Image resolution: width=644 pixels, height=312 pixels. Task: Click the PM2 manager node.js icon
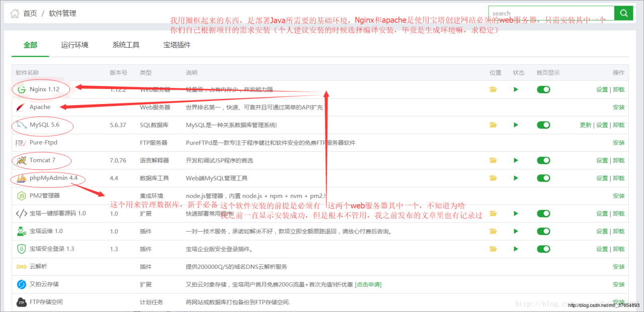[22, 195]
